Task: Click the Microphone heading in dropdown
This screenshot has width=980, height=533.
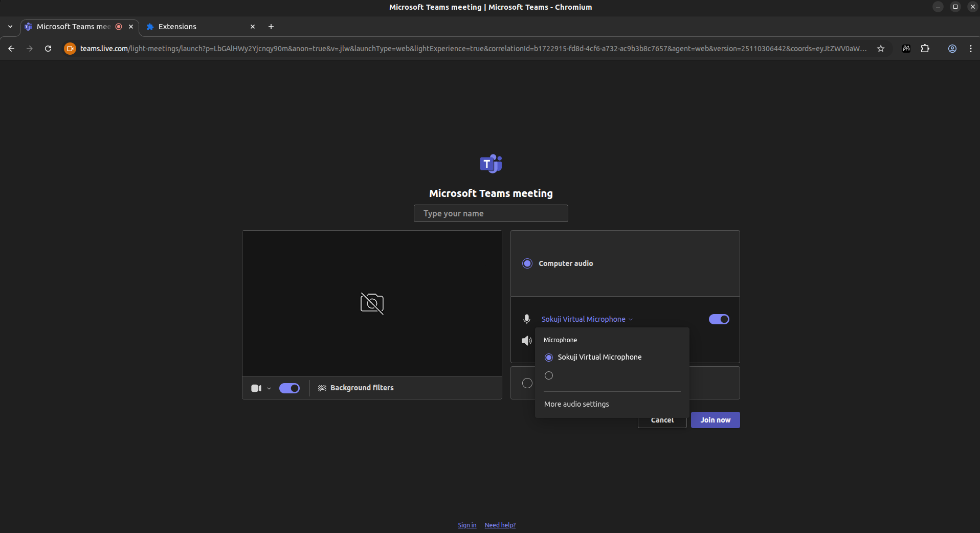Action: tap(560, 340)
